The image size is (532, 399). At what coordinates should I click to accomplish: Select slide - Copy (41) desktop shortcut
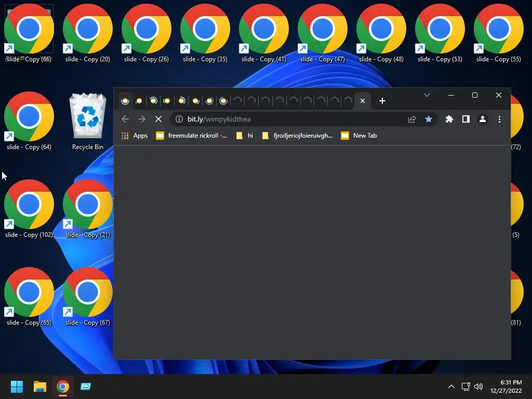263,34
